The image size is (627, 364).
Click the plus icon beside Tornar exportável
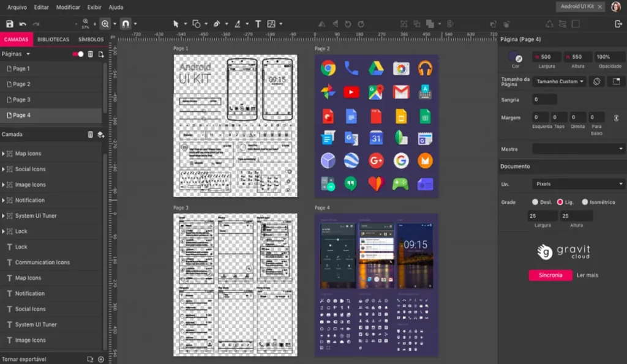coord(101,359)
